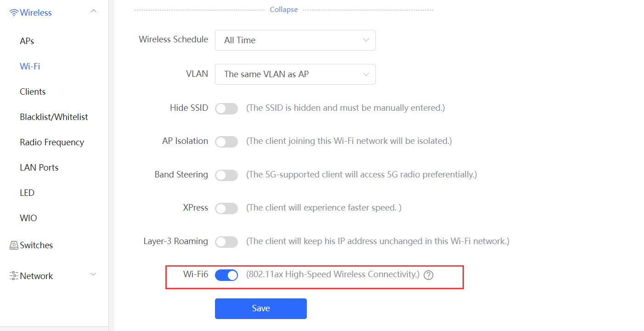Open the VLAN dropdown
Viewport: 644px width, 331px height.
[295, 74]
